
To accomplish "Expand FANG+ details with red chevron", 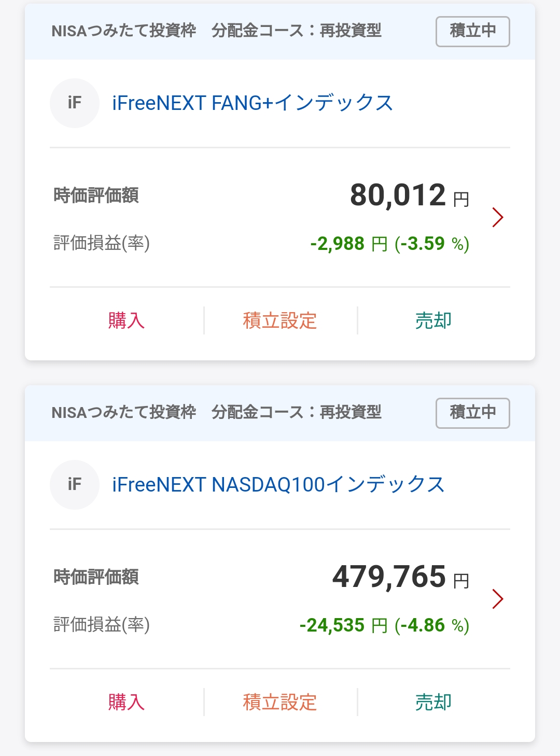I will click(497, 217).
